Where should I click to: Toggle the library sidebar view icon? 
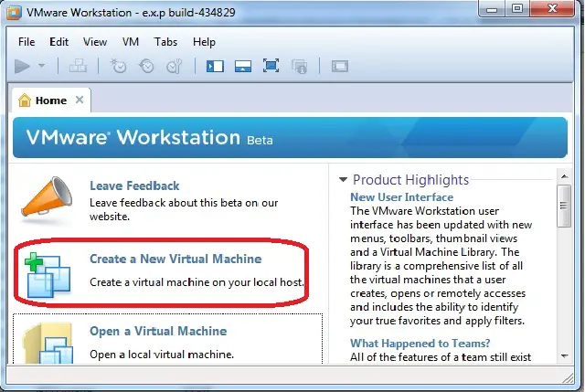click(x=215, y=67)
